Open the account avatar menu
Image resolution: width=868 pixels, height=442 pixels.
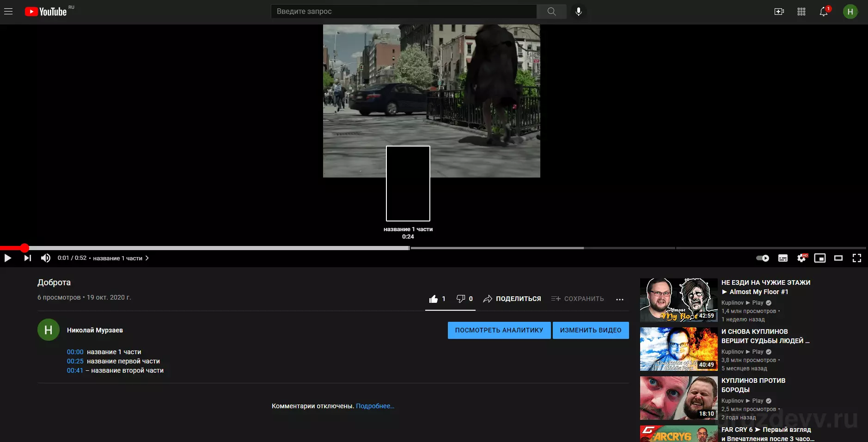[850, 12]
